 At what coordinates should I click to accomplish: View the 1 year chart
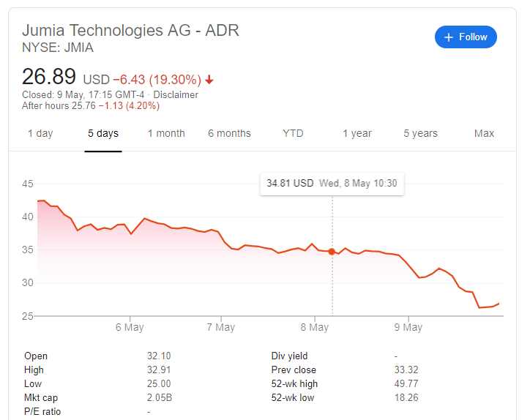point(357,133)
